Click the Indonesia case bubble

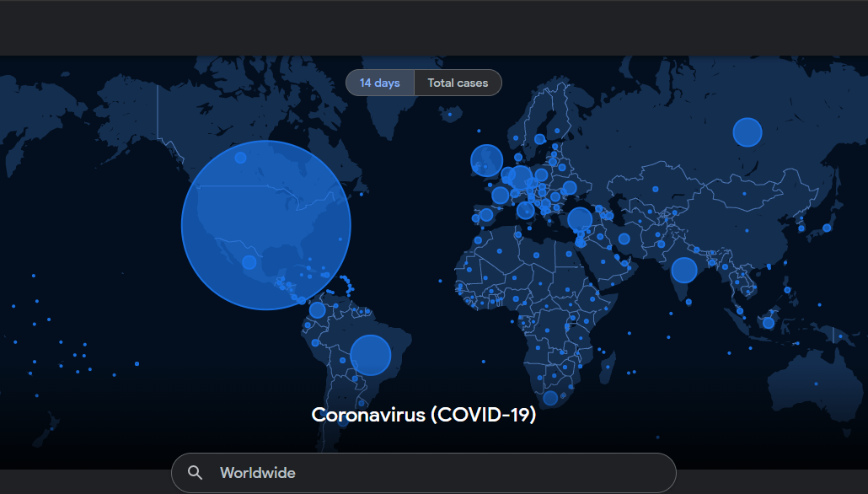[x=768, y=322]
